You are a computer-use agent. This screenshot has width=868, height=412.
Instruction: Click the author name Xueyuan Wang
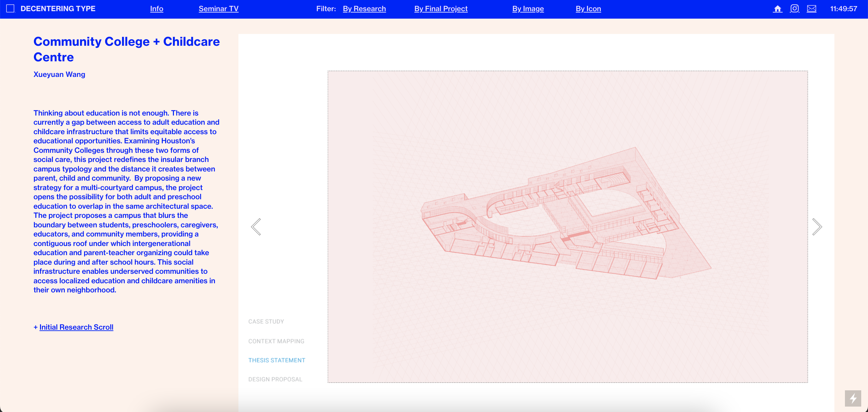pos(59,74)
